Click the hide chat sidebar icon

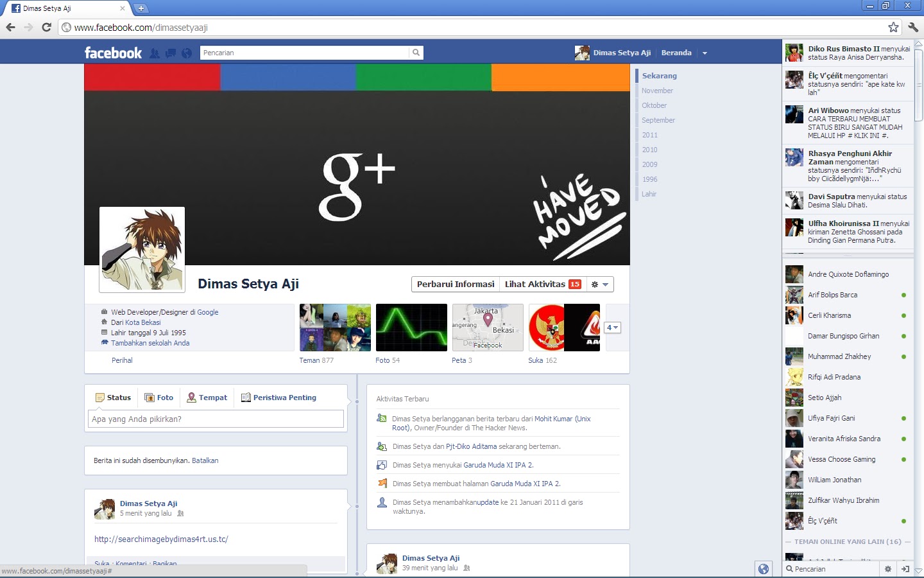(x=905, y=569)
